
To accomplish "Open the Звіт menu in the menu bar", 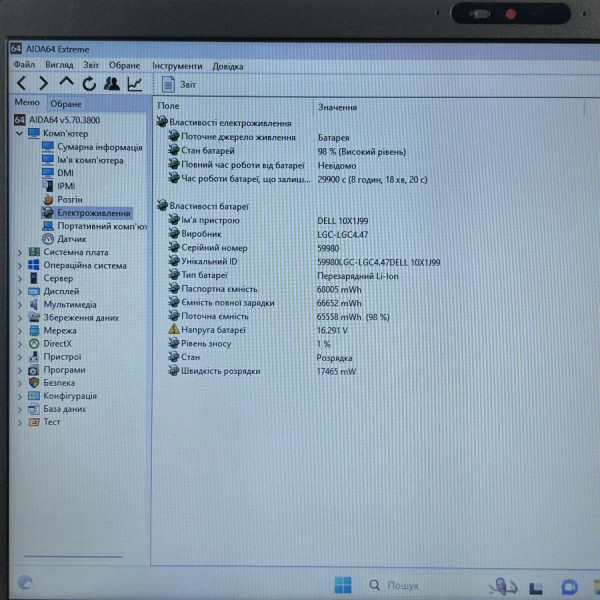I will pyautogui.click(x=91, y=65).
